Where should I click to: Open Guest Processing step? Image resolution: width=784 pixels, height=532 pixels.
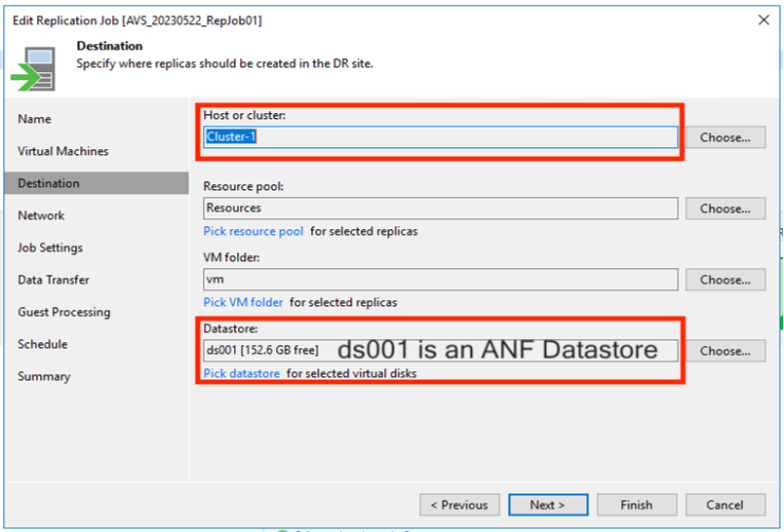[x=64, y=312]
